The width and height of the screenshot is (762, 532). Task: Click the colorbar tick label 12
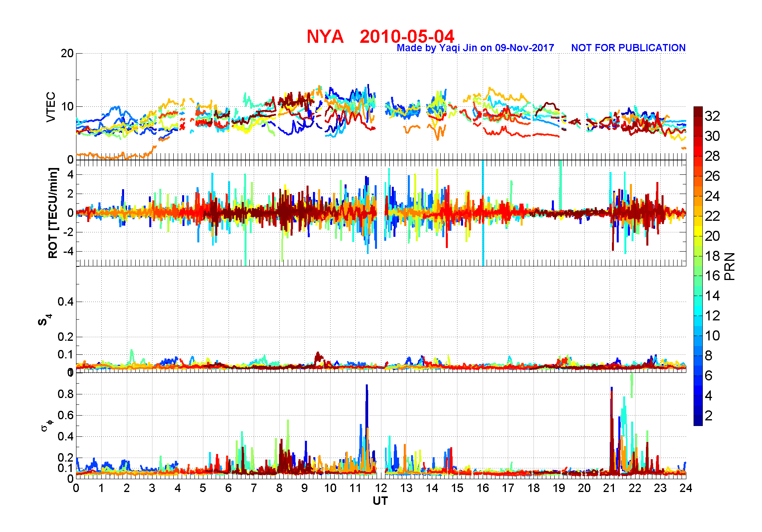pyautogui.click(x=712, y=316)
